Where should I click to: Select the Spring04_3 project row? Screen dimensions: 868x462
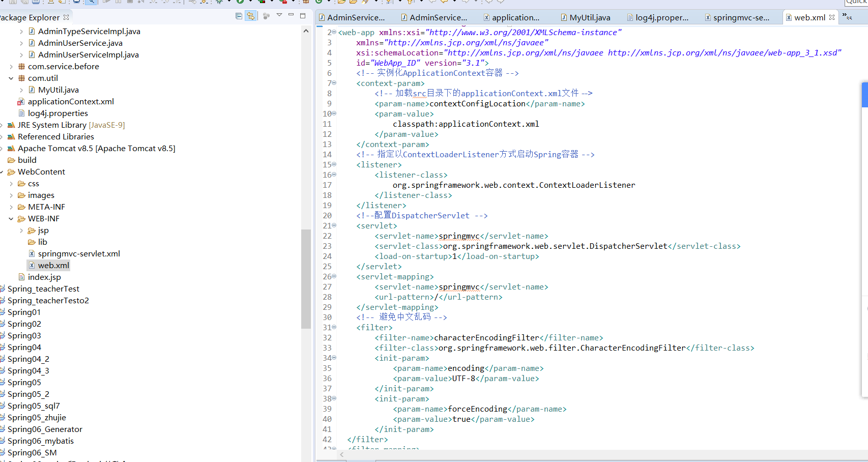(x=28, y=371)
